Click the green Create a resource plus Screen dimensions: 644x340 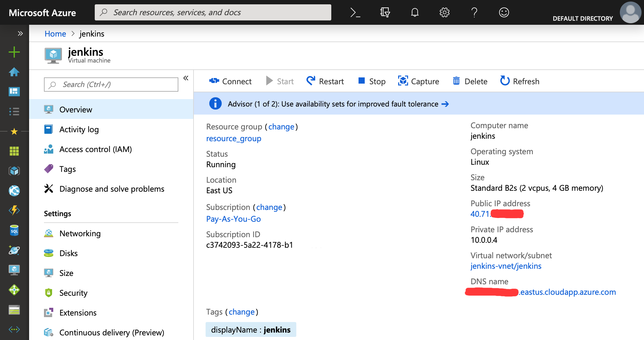point(14,52)
